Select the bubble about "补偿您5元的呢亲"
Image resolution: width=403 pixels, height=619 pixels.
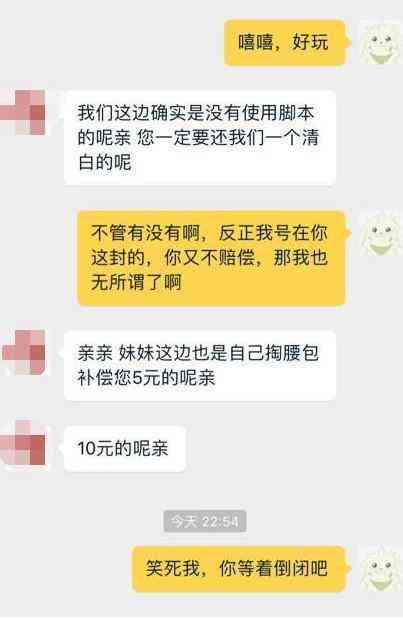(x=200, y=366)
